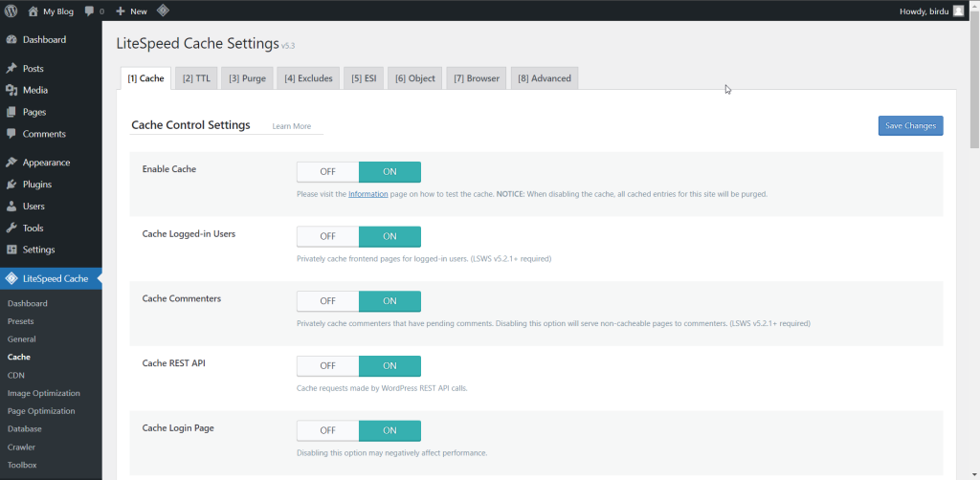This screenshot has width=980, height=480.
Task: Select the [5] ESI tab
Action: tap(364, 78)
